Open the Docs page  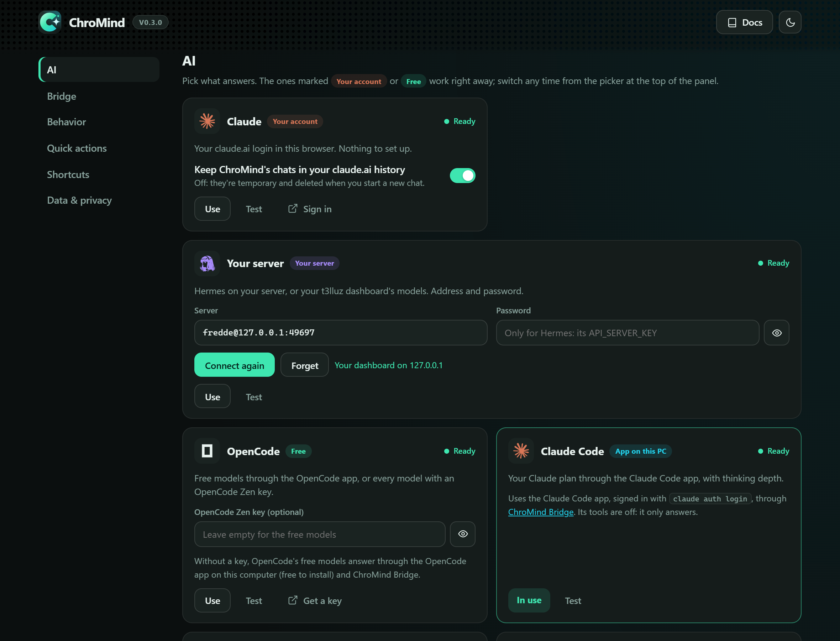pos(744,22)
